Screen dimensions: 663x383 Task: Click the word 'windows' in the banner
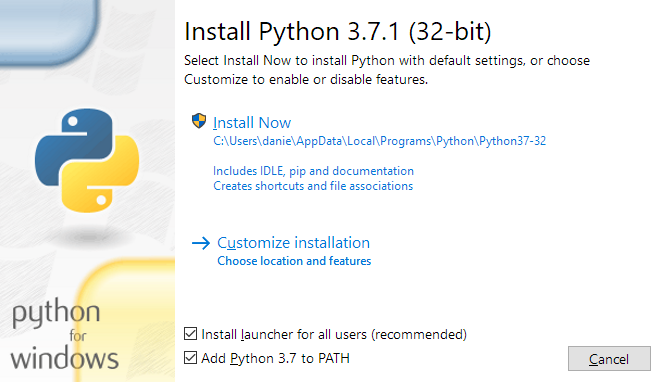point(64,359)
